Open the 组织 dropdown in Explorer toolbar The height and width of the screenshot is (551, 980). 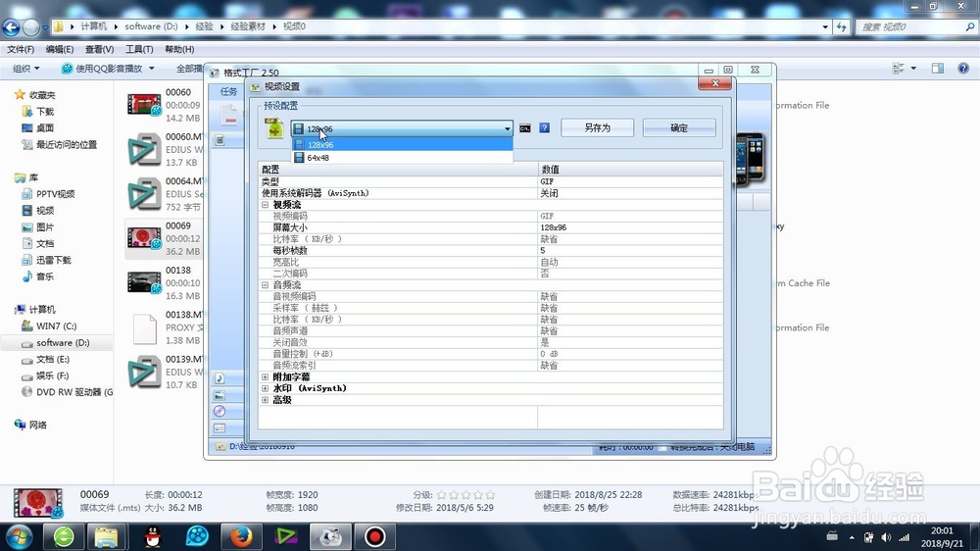click(26, 69)
